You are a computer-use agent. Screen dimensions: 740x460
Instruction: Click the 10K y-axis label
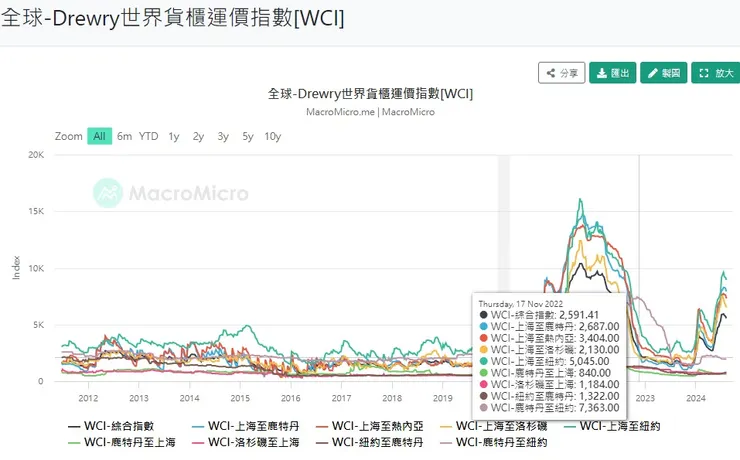pos(36,268)
